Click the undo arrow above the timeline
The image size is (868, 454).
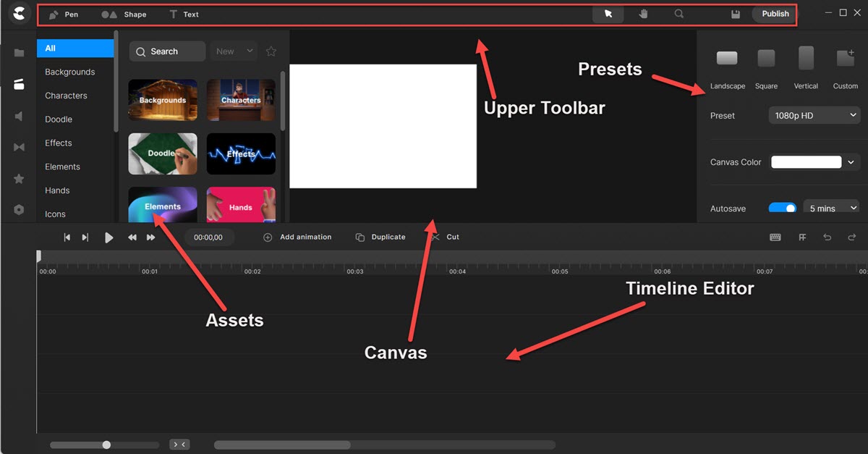(x=829, y=237)
